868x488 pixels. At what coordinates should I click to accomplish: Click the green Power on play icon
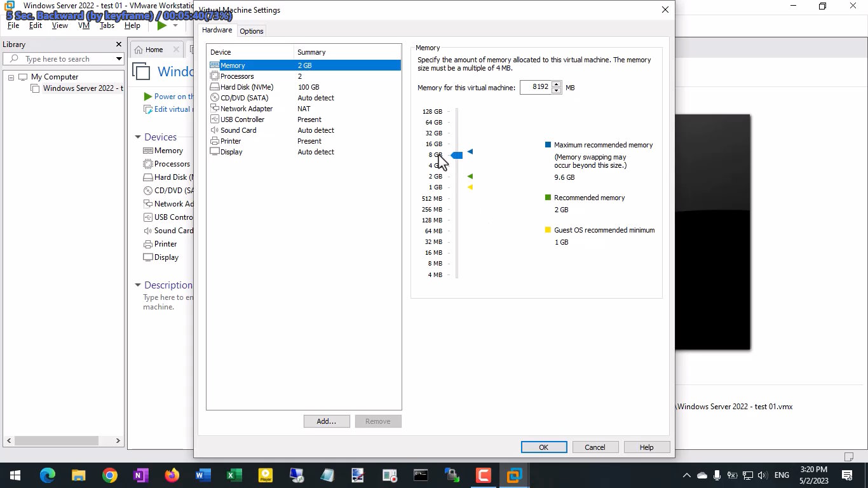148,97
